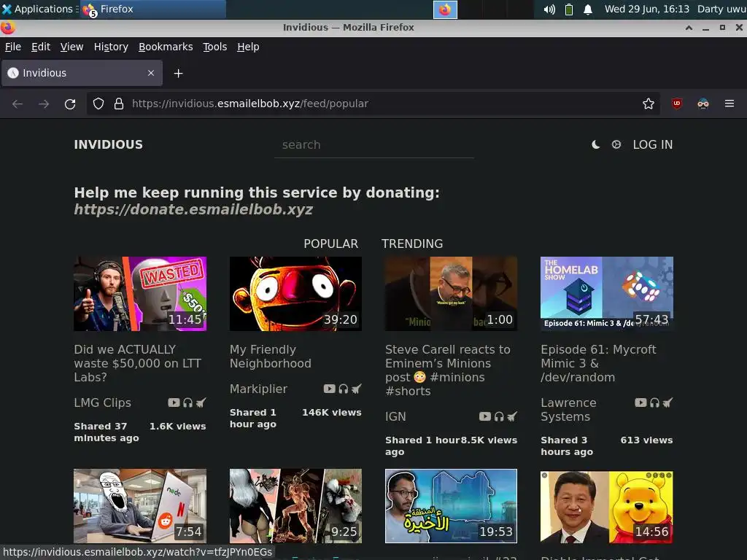This screenshot has width=747, height=560.
Task: Switch to the POPULAR feed
Action: (330, 244)
